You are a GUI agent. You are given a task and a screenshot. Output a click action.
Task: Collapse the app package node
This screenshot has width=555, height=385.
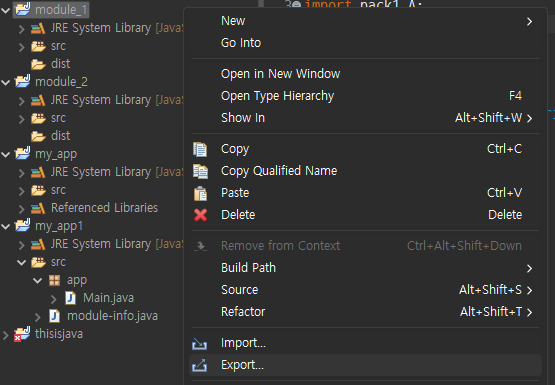pyautogui.click(x=38, y=281)
